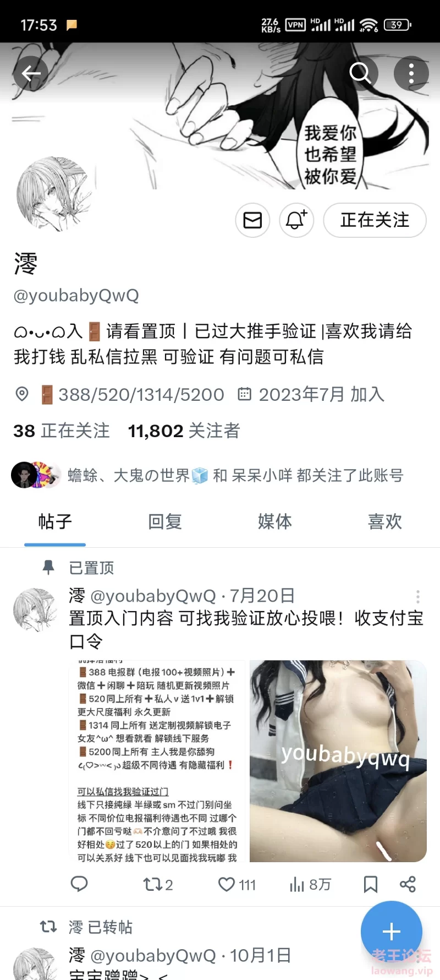Toggle post notifications with the bell icon
440x980 pixels.
pos(296,220)
